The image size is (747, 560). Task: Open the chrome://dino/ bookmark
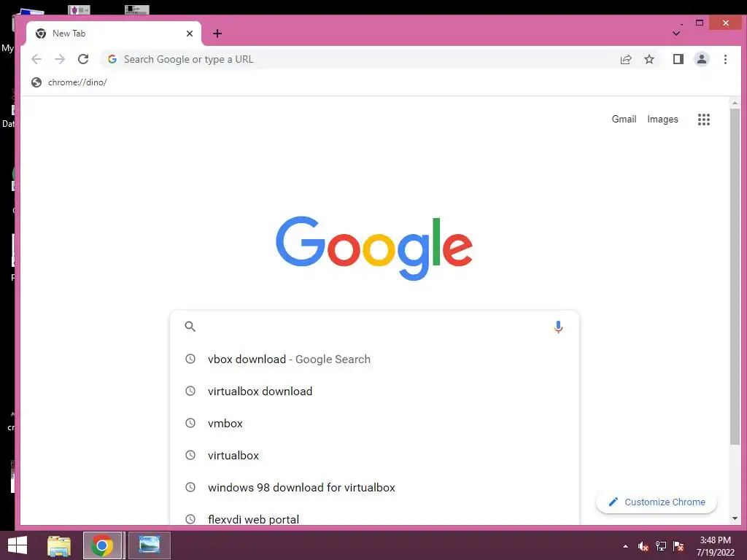[x=69, y=82]
